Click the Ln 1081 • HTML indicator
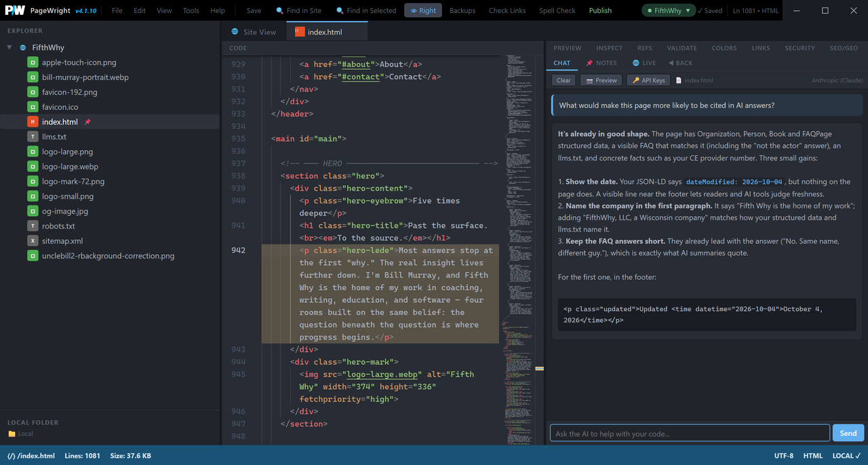This screenshot has height=465, width=868. point(756,11)
